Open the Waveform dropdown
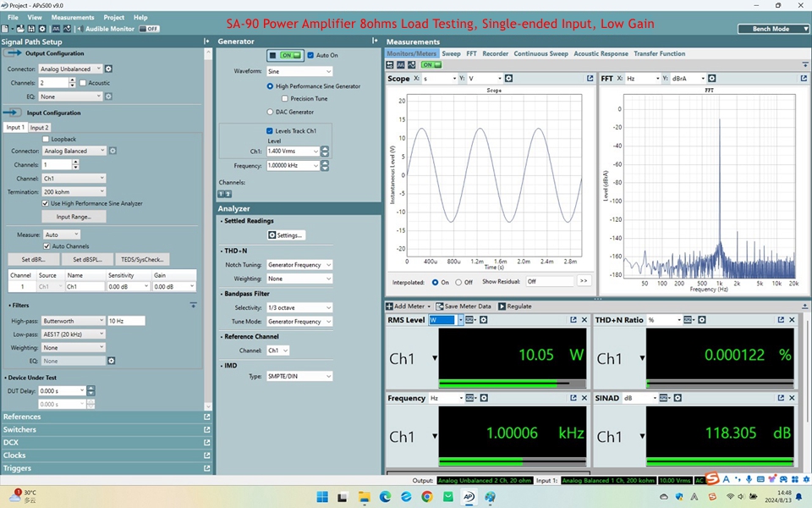This screenshot has width=812, height=508. 299,71
